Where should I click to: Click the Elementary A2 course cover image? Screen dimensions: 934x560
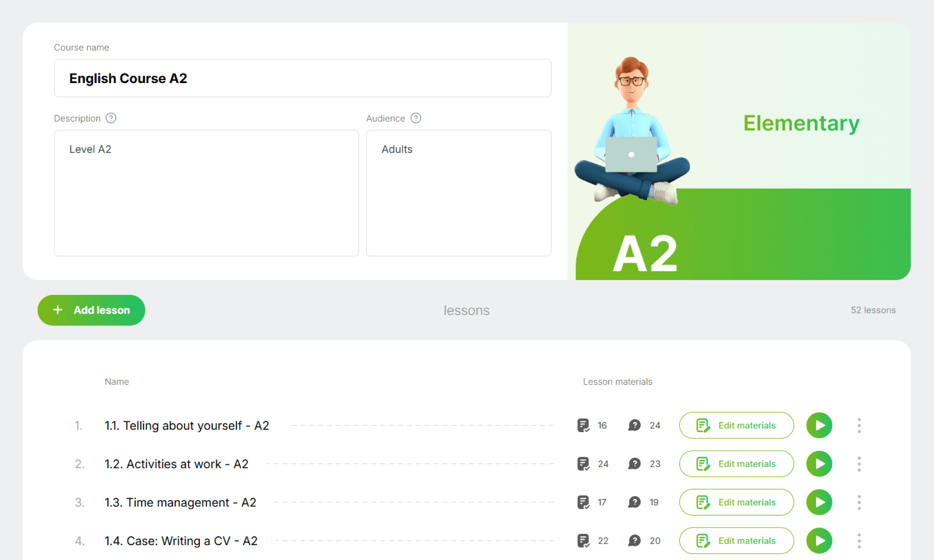click(x=739, y=151)
